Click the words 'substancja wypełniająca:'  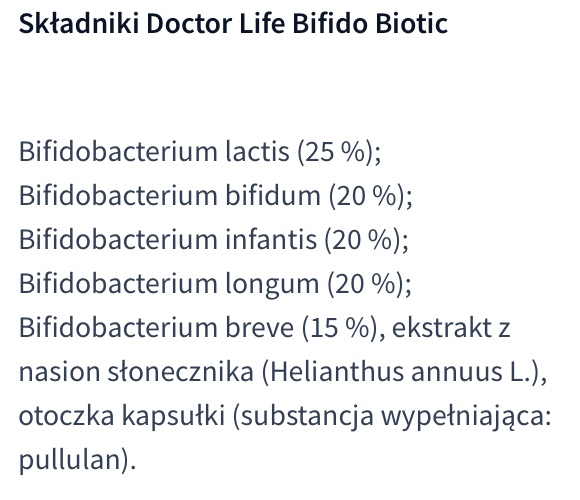click(392, 416)
